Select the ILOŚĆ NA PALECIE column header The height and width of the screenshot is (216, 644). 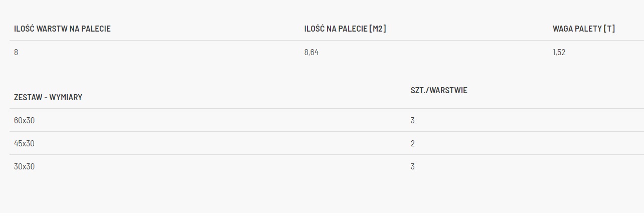pos(336,29)
